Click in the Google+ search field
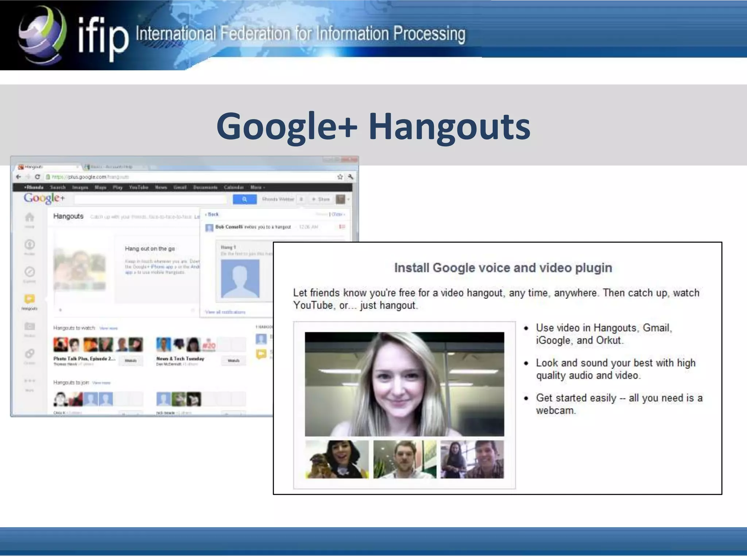Viewport: 747px width, 560px height. [150, 199]
